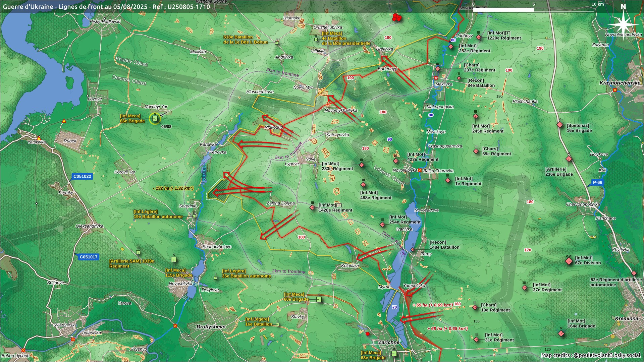Click the hatched lost-territory area near Serednie
Screen dimensions: 644x362
pyautogui.click(x=218, y=191)
